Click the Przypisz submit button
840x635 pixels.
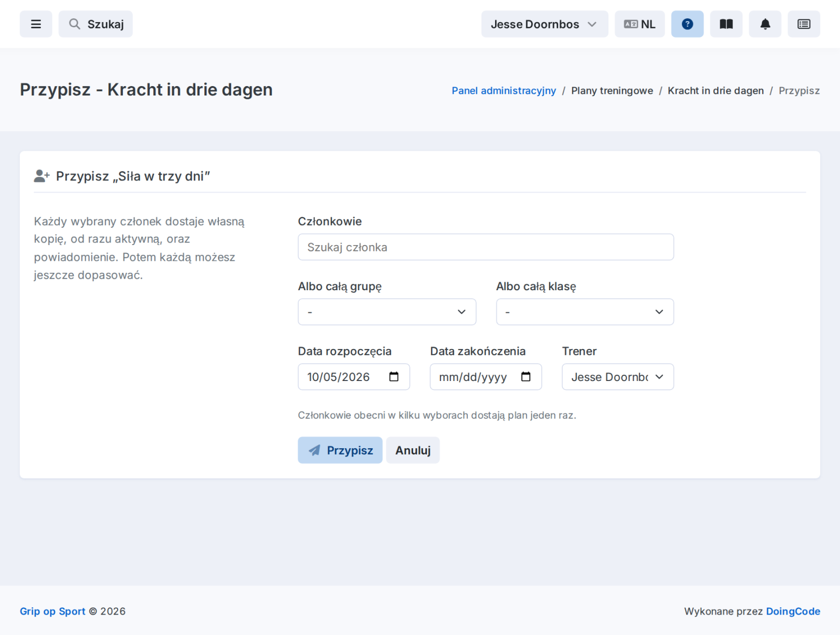click(340, 450)
